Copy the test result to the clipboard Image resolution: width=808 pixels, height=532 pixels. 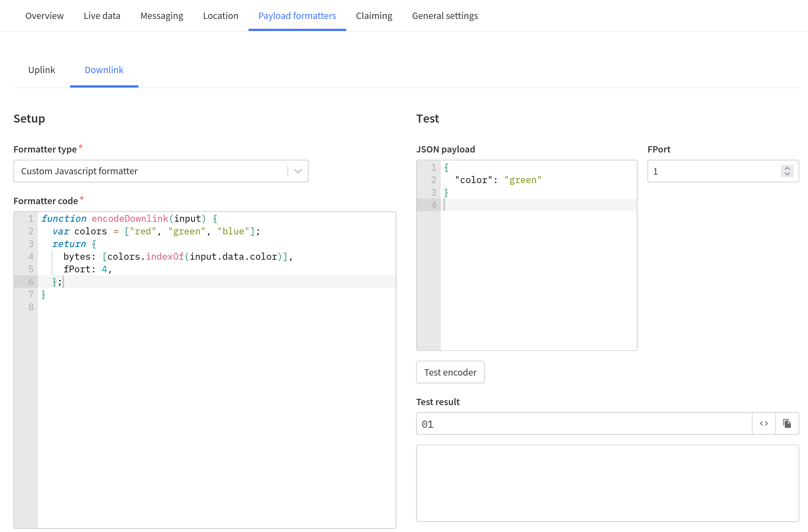coord(787,423)
